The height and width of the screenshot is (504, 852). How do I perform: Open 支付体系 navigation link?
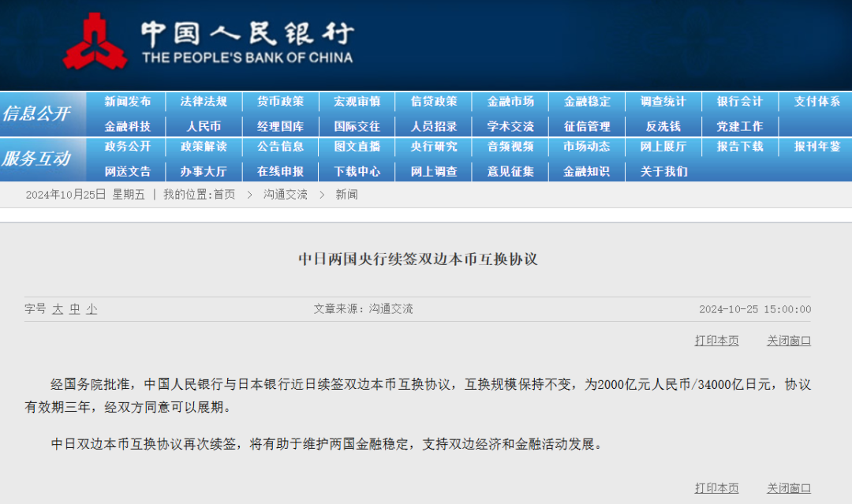pos(816,102)
